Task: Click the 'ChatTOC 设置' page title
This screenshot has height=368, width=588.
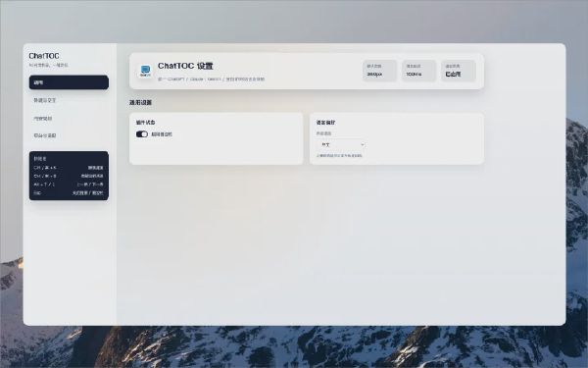Action: [x=185, y=66]
